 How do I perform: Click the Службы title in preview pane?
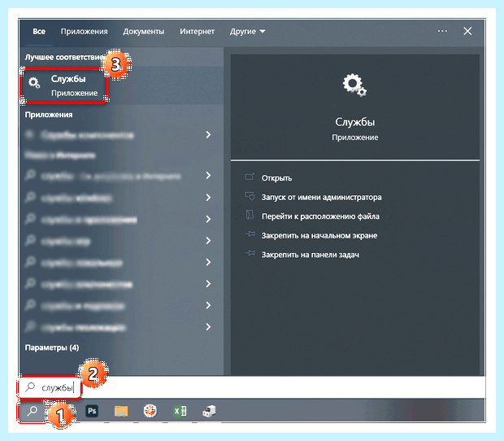[355, 122]
